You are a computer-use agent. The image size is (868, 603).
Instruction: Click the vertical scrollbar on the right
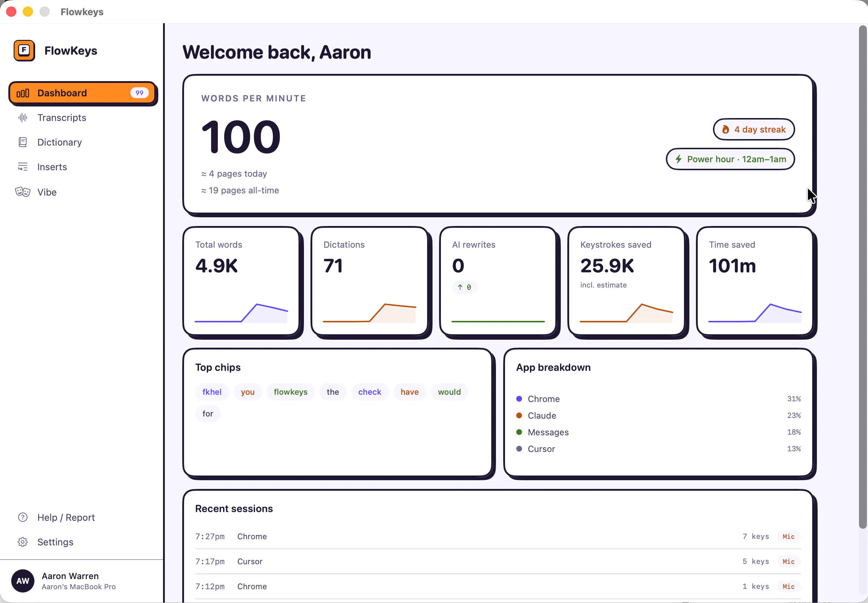pos(862,277)
